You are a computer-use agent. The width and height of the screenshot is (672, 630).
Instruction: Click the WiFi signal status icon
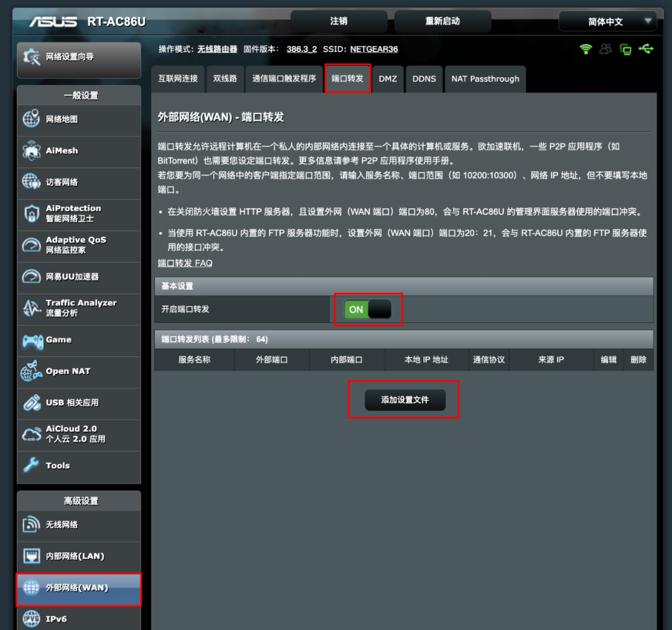point(586,49)
